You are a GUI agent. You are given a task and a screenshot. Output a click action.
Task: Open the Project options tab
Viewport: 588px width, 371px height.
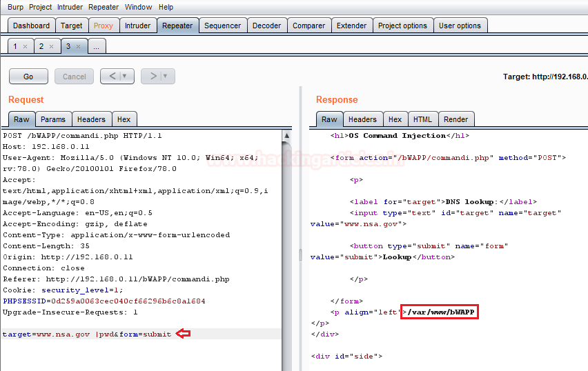[x=403, y=26]
